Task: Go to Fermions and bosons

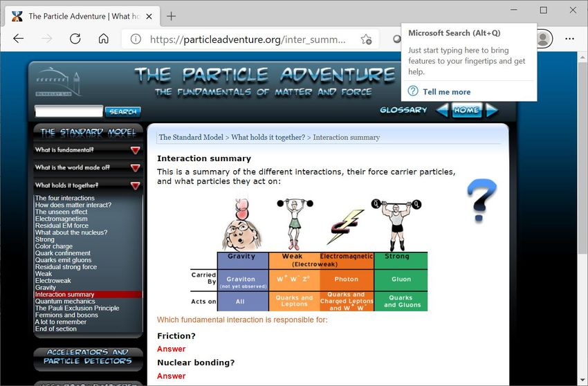Action: (66, 315)
